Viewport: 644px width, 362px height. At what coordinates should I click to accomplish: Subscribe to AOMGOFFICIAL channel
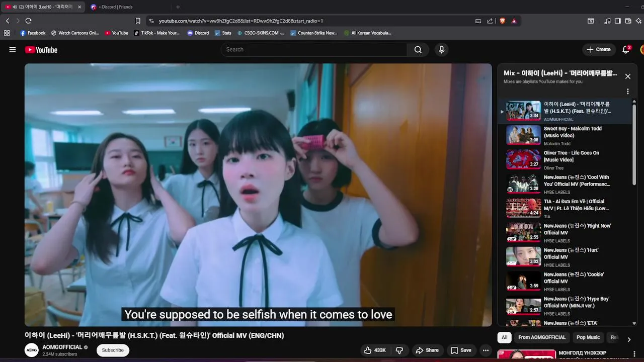pos(113,350)
